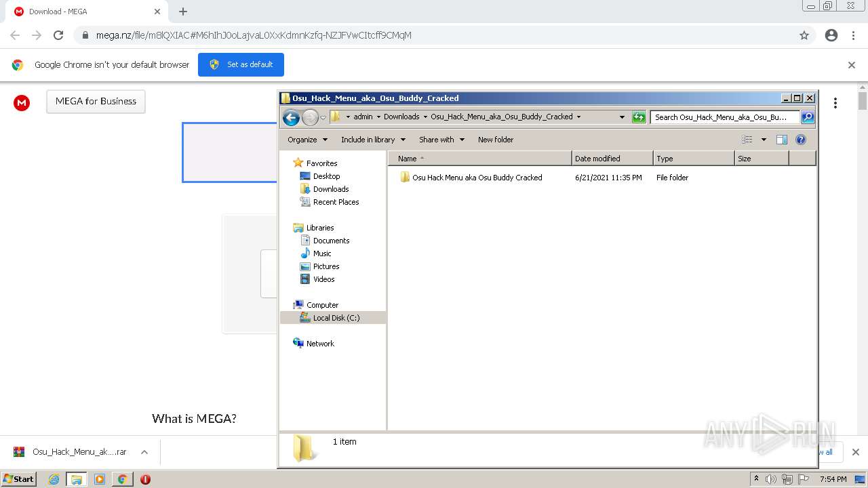Click the MEGA for Business button

pos(96,102)
